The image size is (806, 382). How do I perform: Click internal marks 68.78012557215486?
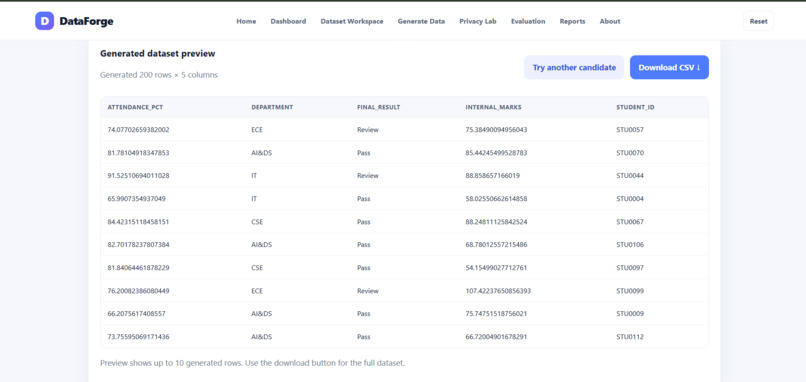pos(496,245)
